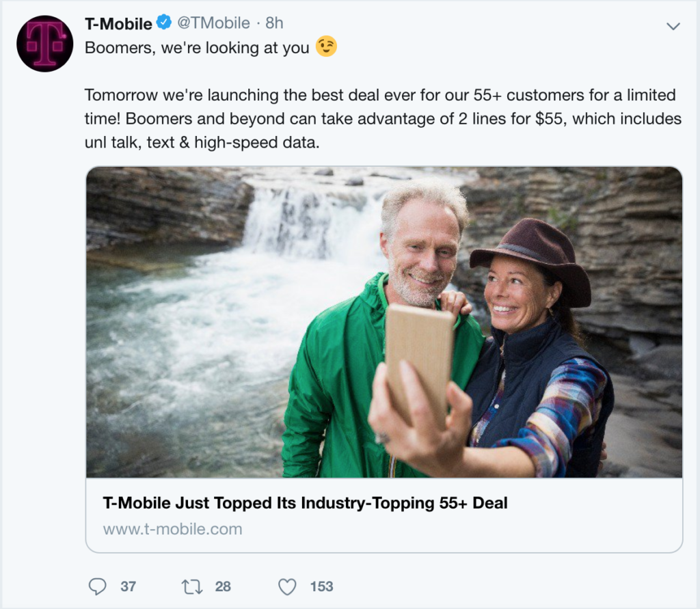
Task: Open the 'T-Mobile Just Topped' card headline
Action: coord(305,504)
